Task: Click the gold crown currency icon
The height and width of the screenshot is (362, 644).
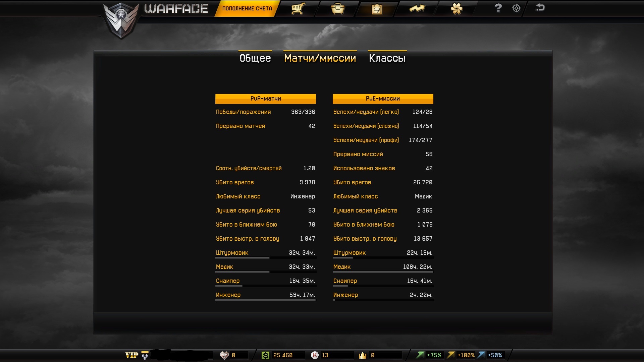Action: (x=362, y=355)
